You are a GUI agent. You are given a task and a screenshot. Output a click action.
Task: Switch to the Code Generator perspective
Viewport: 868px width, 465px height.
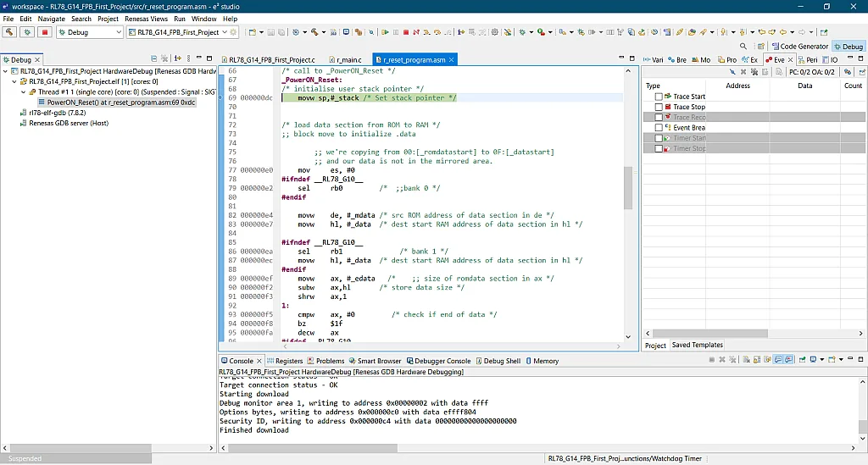[x=798, y=47]
